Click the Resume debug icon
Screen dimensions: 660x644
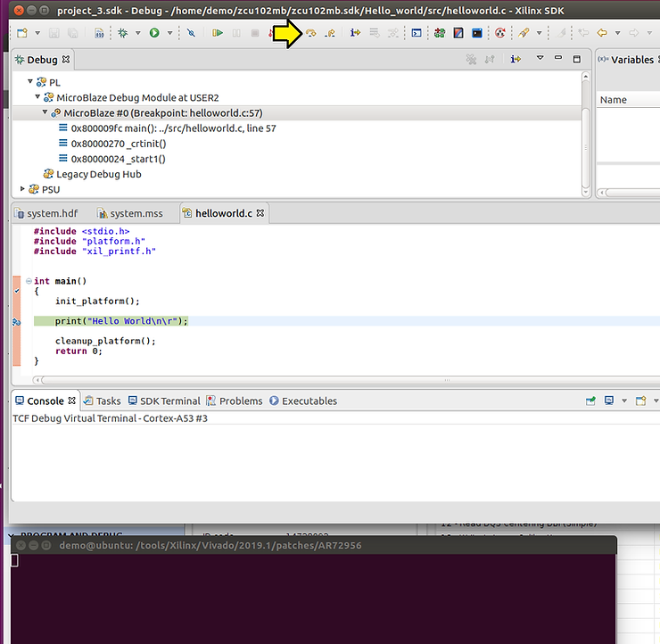click(x=218, y=33)
